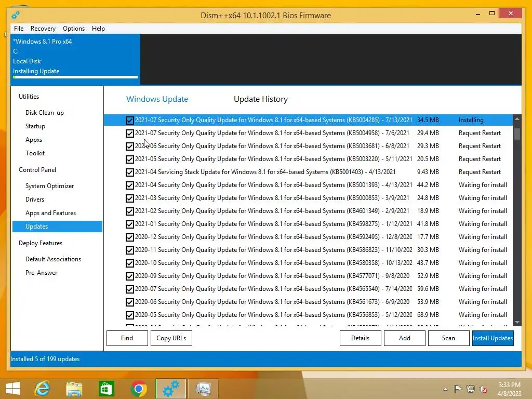This screenshot has height=399, width=532.
Task: Uncheck the KB5004285 update checkbox
Action: pyautogui.click(x=129, y=120)
